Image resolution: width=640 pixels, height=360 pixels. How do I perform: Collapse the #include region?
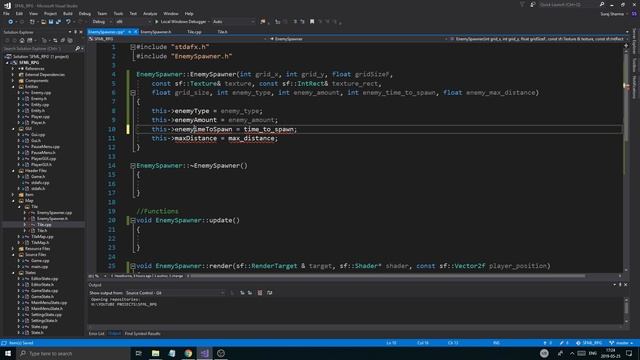[133, 47]
